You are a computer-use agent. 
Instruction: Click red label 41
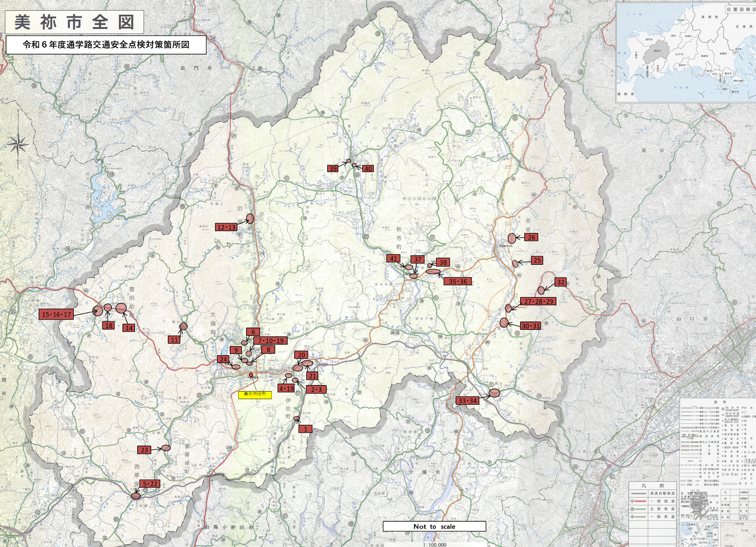(393, 258)
